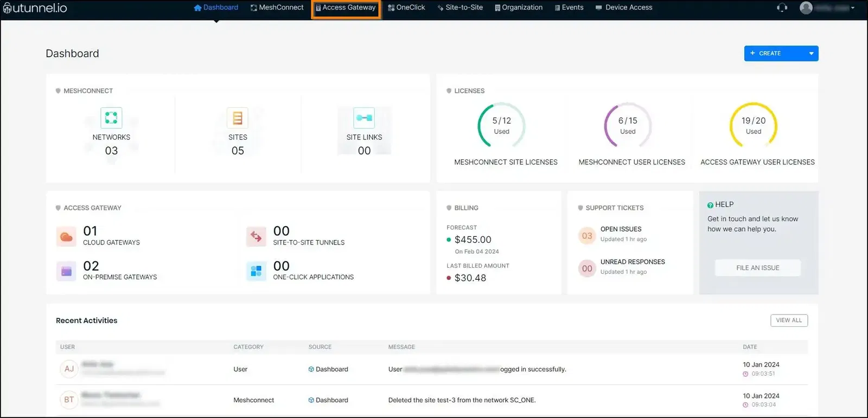Image resolution: width=868 pixels, height=418 pixels.
Task: Click the Category column header
Action: pyautogui.click(x=248, y=347)
